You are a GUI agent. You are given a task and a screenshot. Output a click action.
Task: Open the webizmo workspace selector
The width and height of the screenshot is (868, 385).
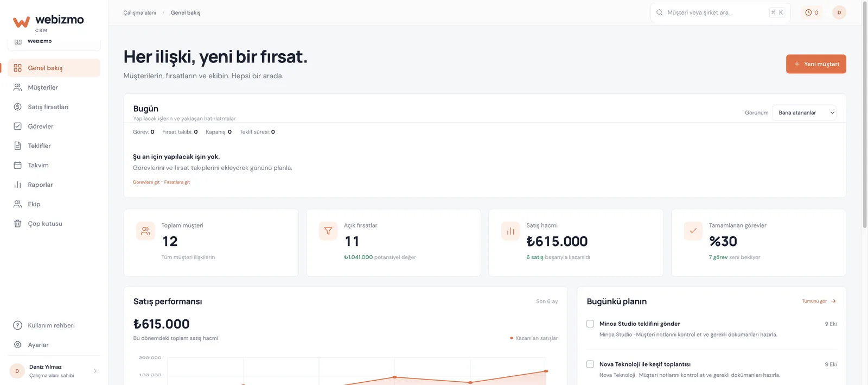pyautogui.click(x=54, y=42)
